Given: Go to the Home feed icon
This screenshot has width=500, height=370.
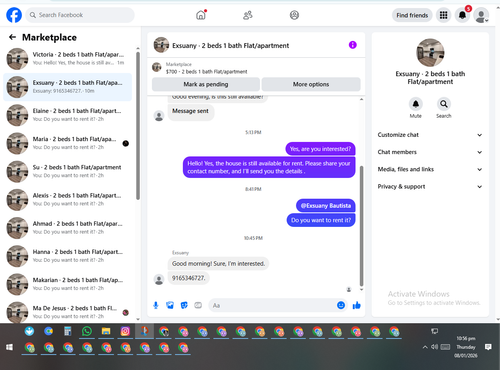Looking at the screenshot, I should pos(201,15).
